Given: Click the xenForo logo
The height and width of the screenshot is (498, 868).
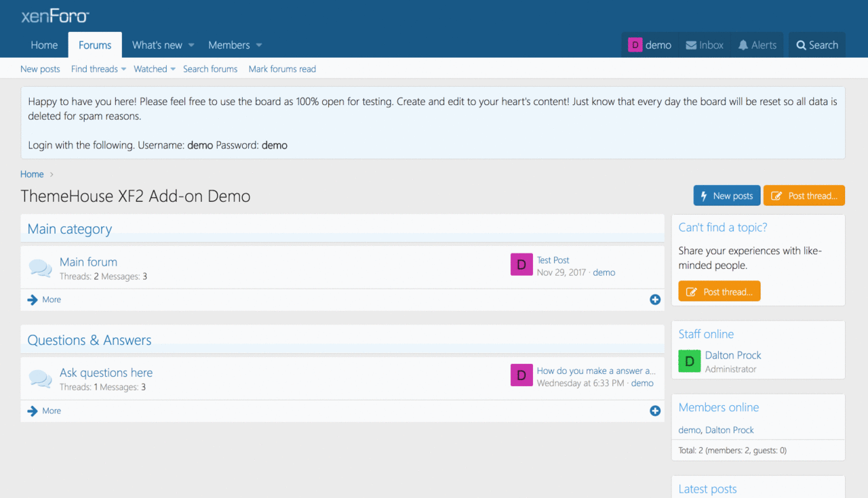Looking at the screenshot, I should pyautogui.click(x=55, y=16).
